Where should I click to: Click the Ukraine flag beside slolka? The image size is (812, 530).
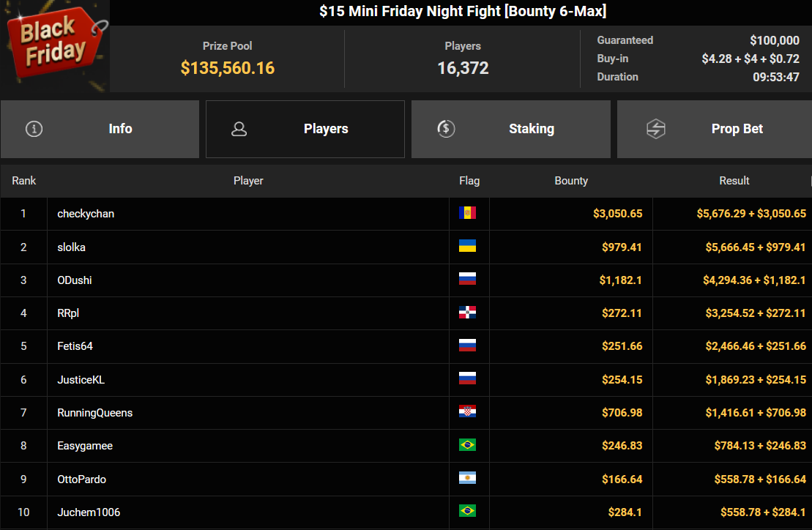[x=467, y=246]
